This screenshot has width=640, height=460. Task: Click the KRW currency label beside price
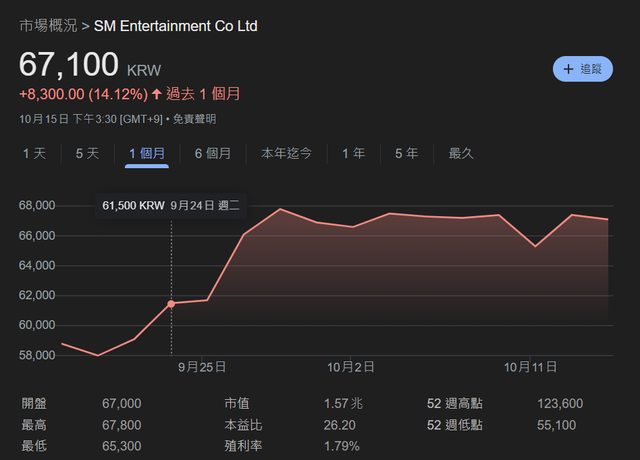(144, 71)
